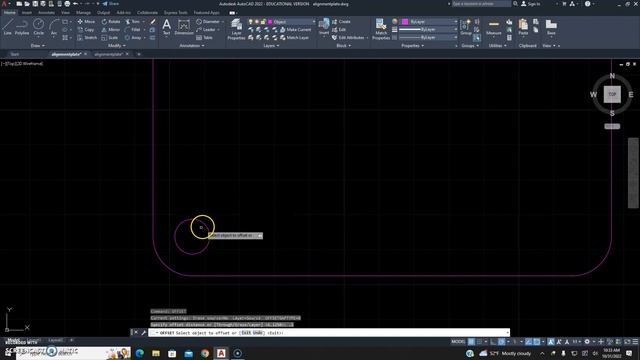
Task: Click the Measure tool
Action: [493, 27]
